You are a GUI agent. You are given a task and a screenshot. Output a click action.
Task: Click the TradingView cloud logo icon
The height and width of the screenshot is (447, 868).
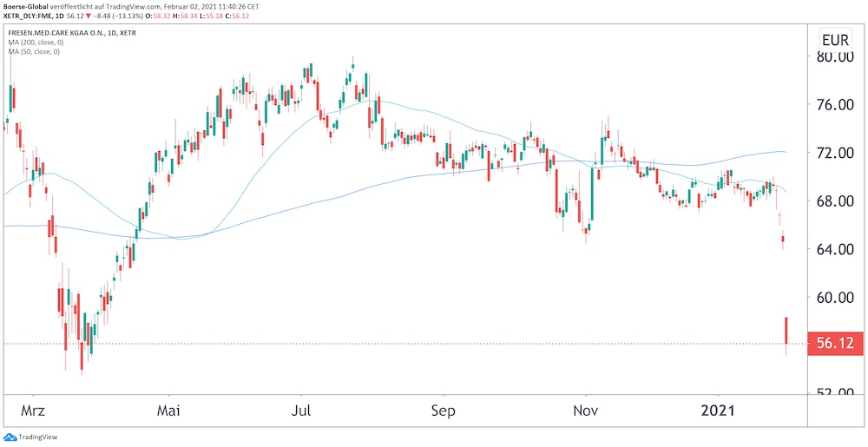pos(10,438)
